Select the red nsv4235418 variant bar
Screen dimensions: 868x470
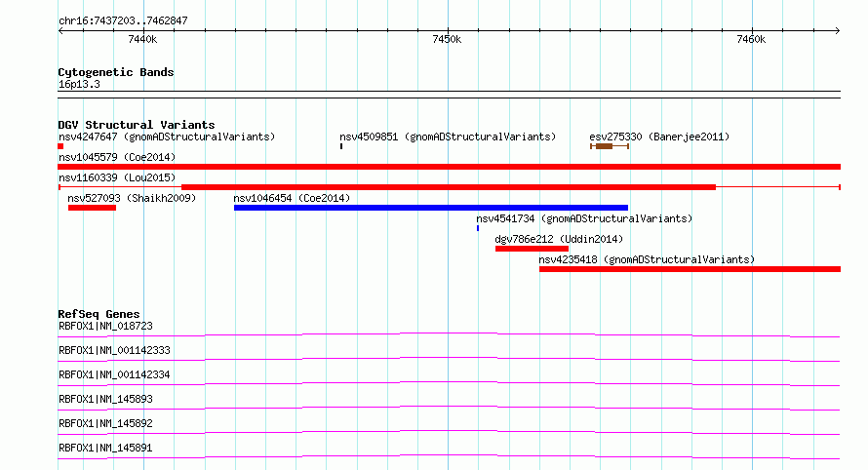[x=690, y=269]
